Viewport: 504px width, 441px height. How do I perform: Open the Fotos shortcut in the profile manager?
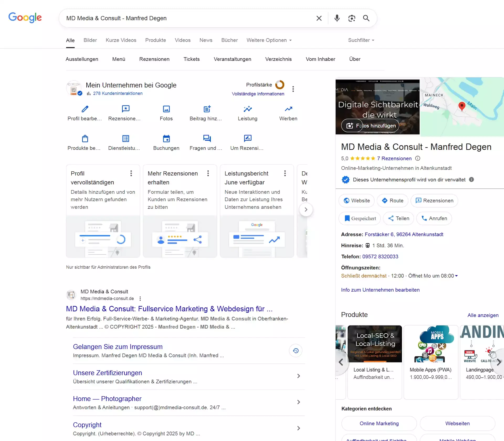(x=166, y=109)
